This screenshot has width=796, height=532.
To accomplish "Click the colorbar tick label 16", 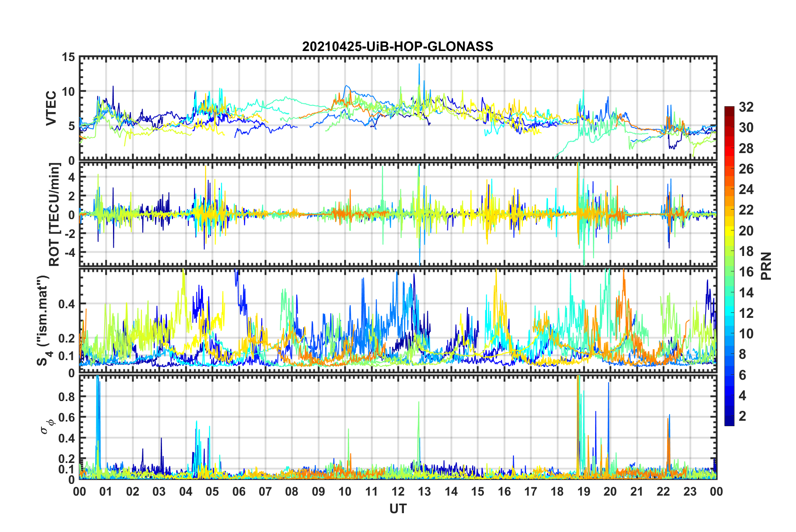I will point(746,272).
